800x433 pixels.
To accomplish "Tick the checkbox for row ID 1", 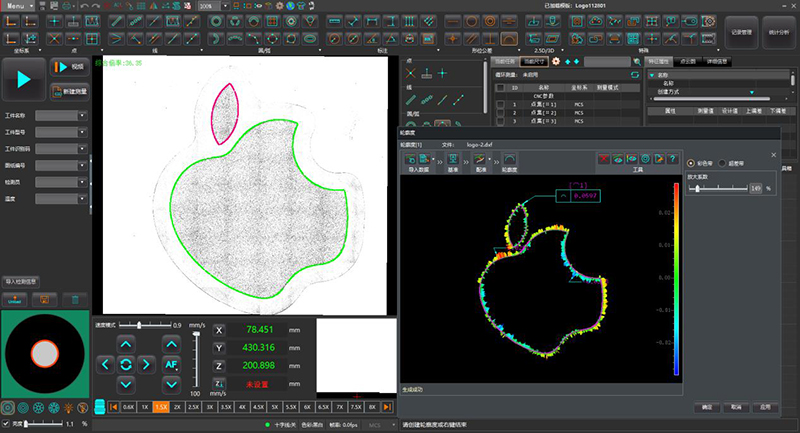I will tap(501, 104).
